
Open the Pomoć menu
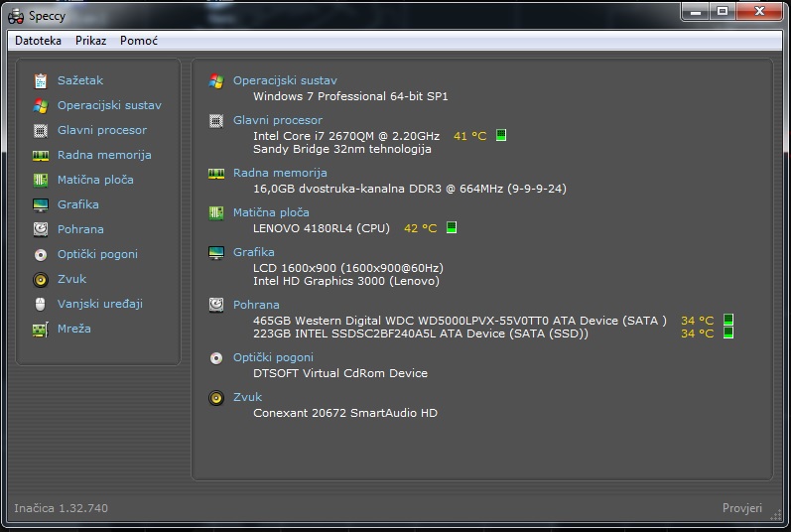coord(139,41)
